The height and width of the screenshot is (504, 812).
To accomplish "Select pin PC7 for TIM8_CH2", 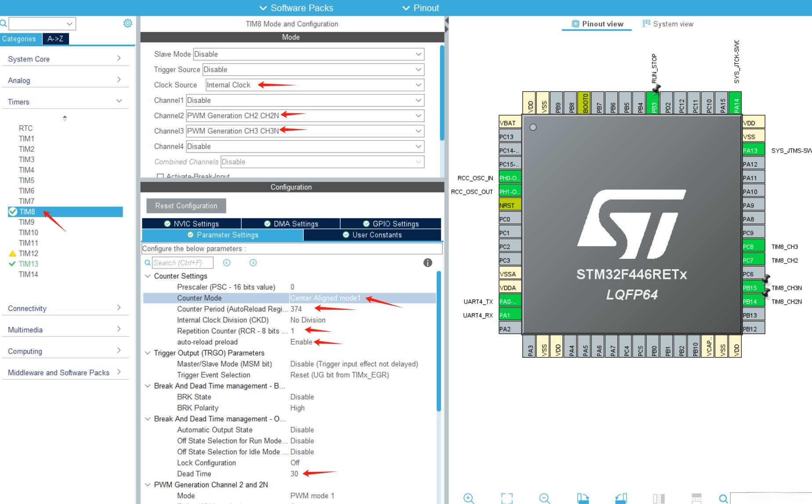I will (x=754, y=260).
